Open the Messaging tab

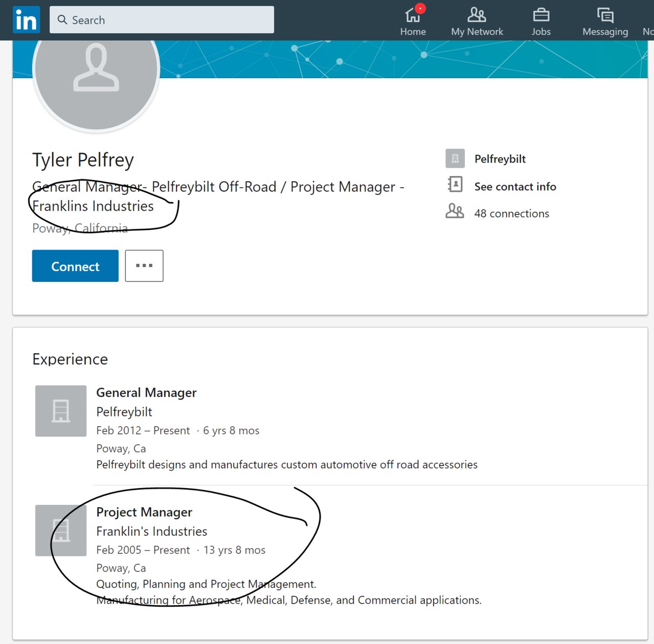coord(605,22)
